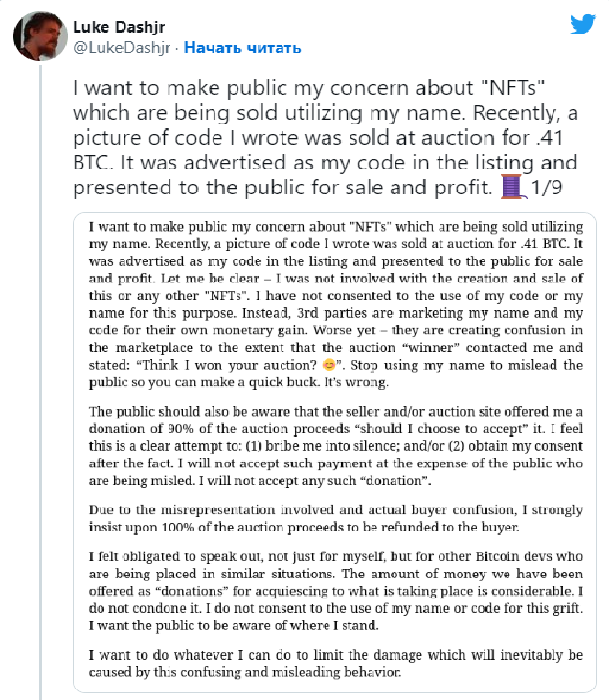Open the @LukeDashjr handle link
The height and width of the screenshot is (700, 609).
pyautogui.click(x=122, y=47)
